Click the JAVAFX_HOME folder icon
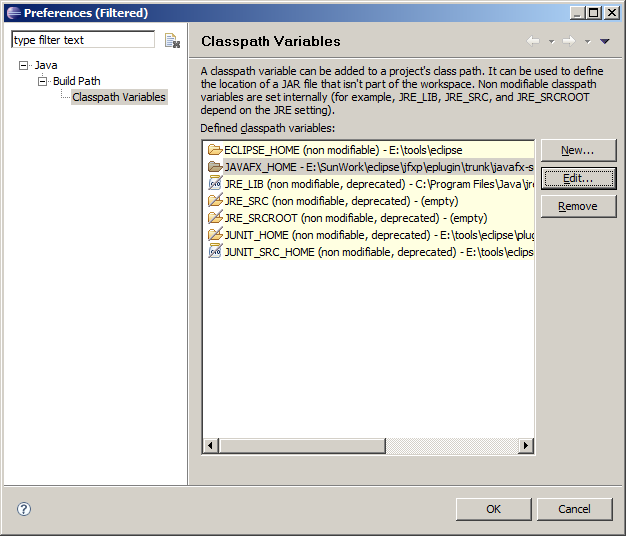The height and width of the screenshot is (536, 626). point(214,167)
